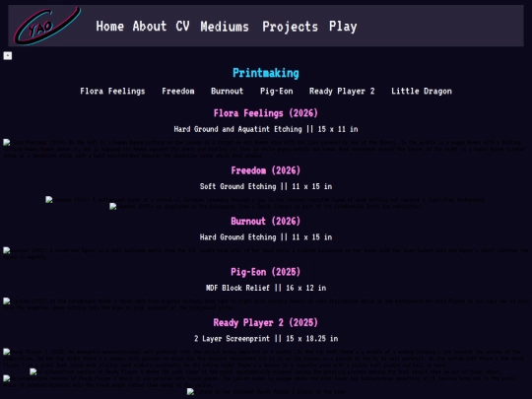Jump to the Little Dragon anchor link
532x399 pixels.
422,92
